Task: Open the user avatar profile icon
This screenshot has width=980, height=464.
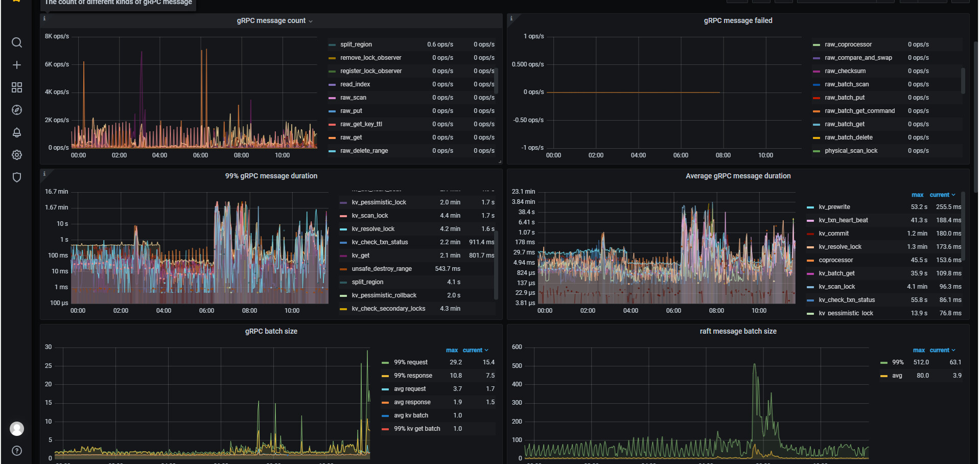Action: click(17, 429)
